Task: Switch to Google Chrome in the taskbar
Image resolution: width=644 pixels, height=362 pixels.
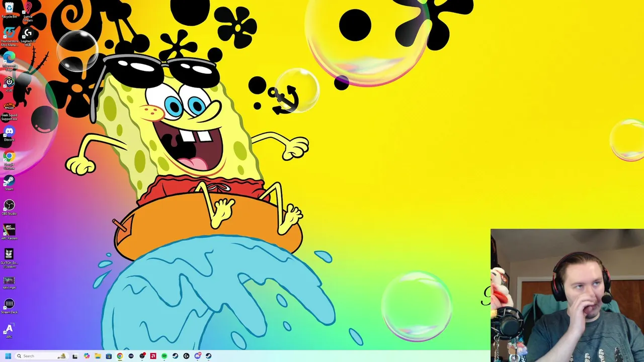Action: [120, 356]
